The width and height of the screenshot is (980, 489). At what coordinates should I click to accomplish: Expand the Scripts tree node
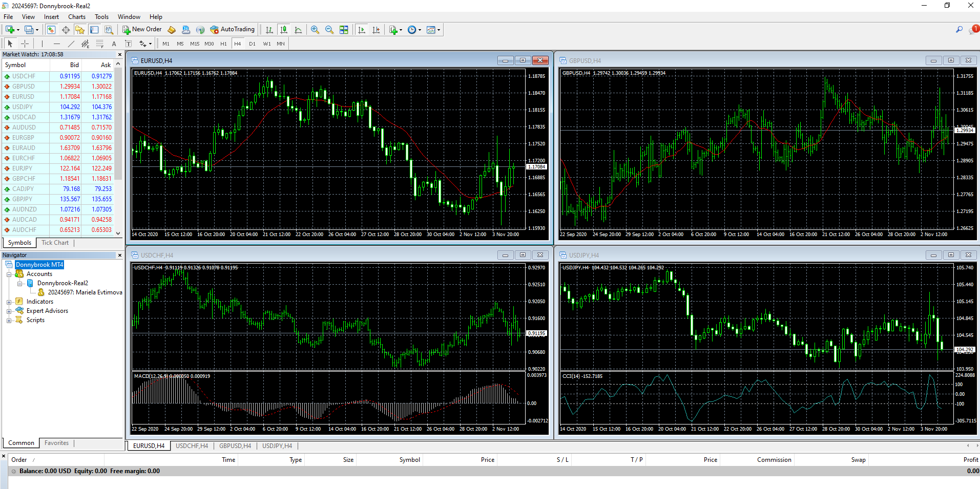(9, 321)
